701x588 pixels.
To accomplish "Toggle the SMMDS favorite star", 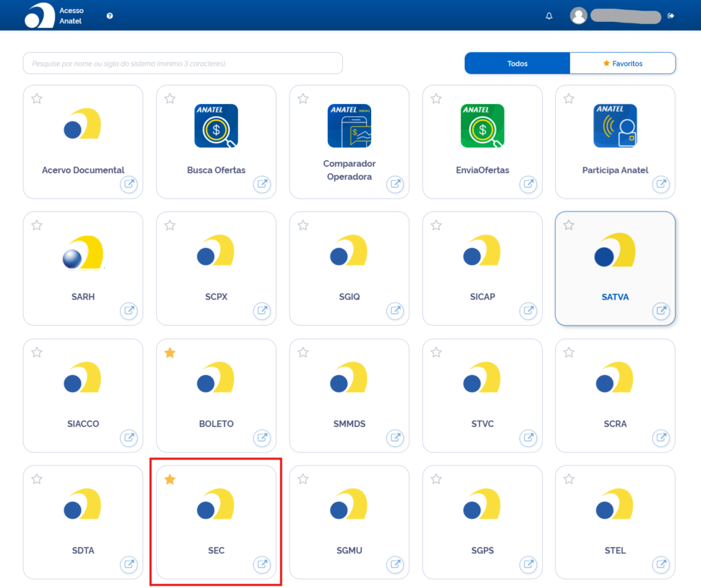I will (x=303, y=353).
